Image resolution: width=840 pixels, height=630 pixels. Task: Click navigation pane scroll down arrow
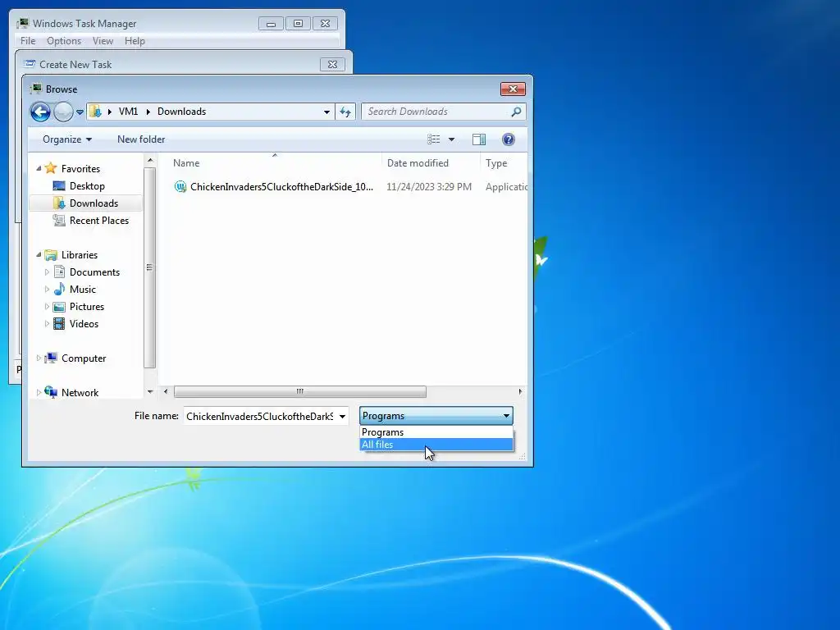click(150, 391)
